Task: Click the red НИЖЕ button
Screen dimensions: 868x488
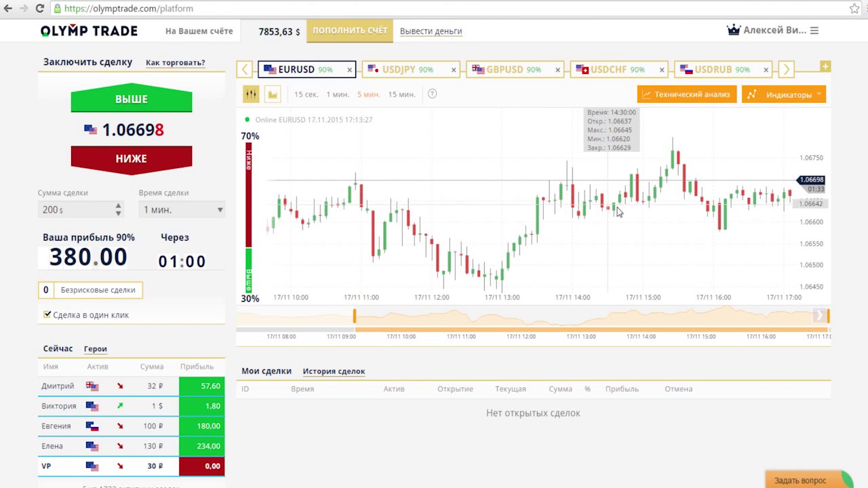Action: click(x=132, y=159)
